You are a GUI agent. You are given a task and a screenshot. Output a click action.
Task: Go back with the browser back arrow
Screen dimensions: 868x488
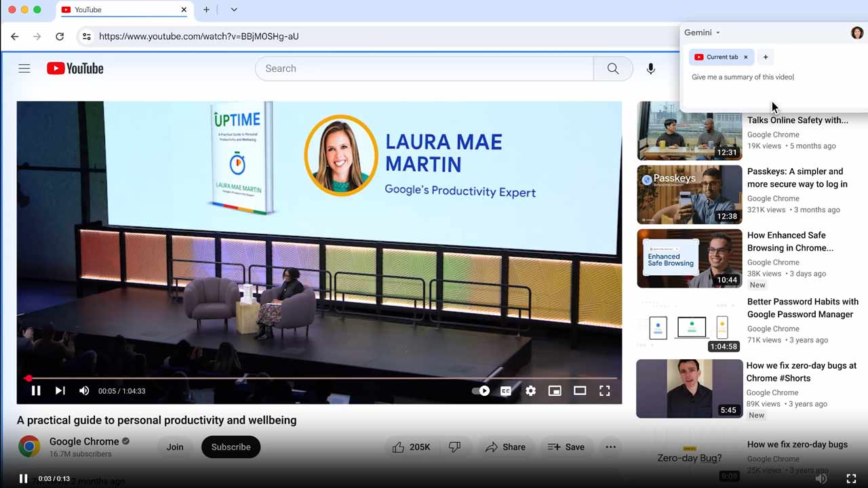pos(14,37)
